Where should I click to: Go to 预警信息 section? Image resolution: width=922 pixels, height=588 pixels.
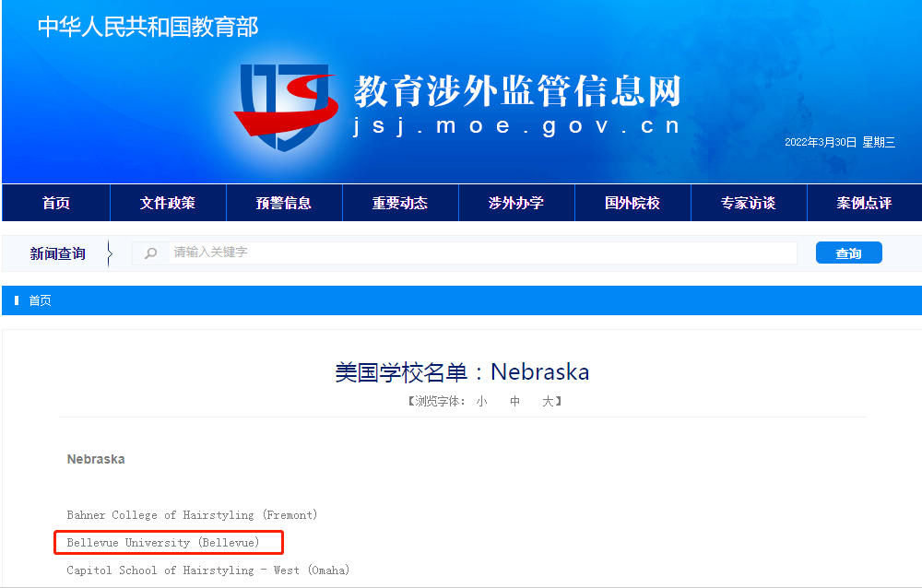coord(284,203)
